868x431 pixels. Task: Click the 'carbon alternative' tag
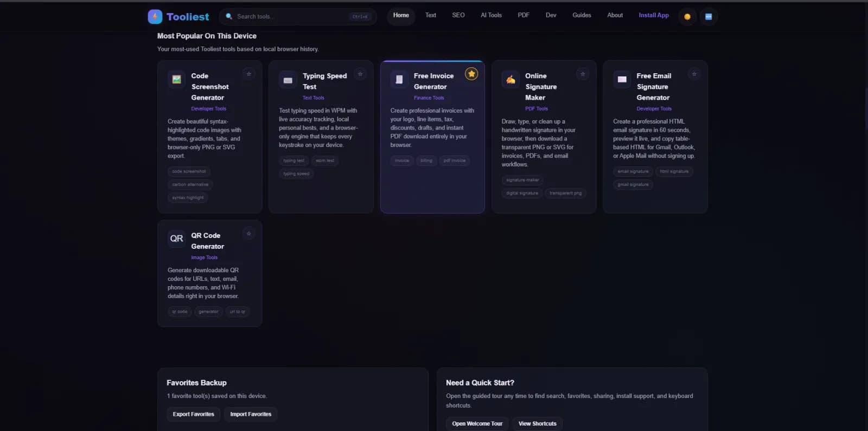click(x=190, y=184)
